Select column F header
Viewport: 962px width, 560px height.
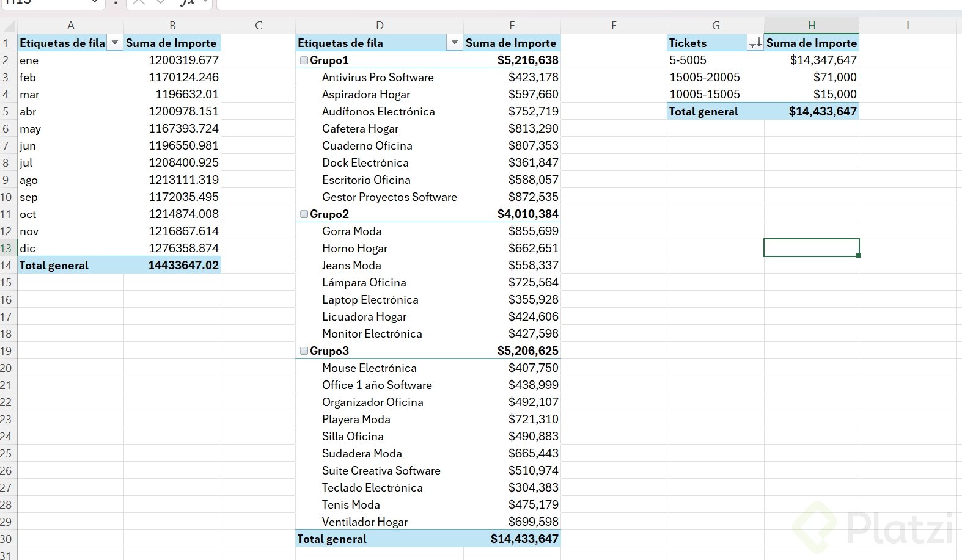pos(614,26)
